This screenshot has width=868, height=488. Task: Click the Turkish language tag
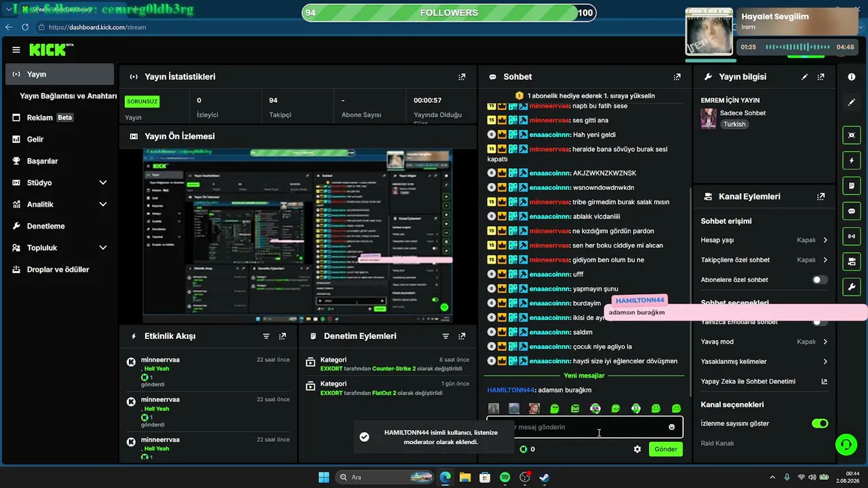click(734, 125)
